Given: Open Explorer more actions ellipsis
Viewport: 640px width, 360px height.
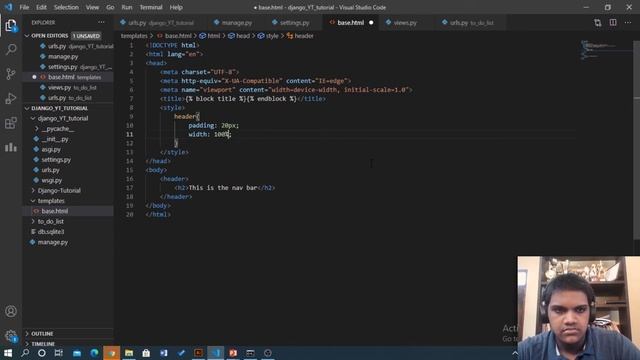Looking at the screenshot, I should 101,22.
